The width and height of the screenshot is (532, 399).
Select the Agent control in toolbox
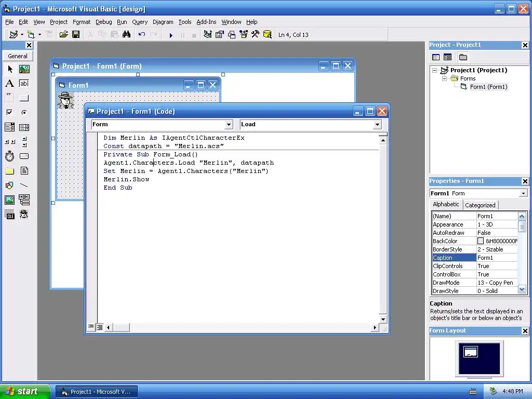point(24,215)
